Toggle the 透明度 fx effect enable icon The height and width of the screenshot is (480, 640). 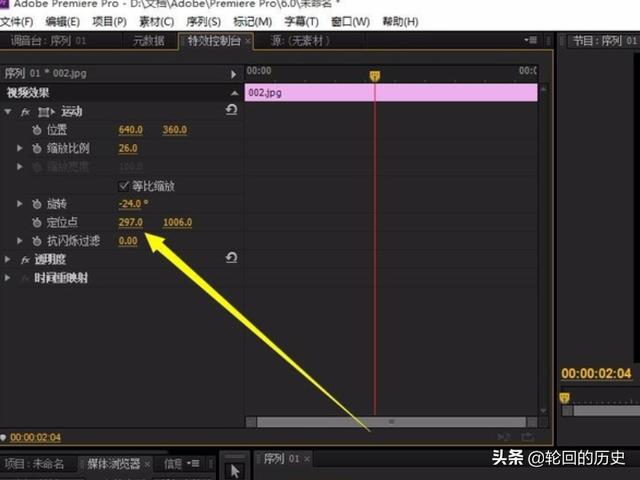26,259
